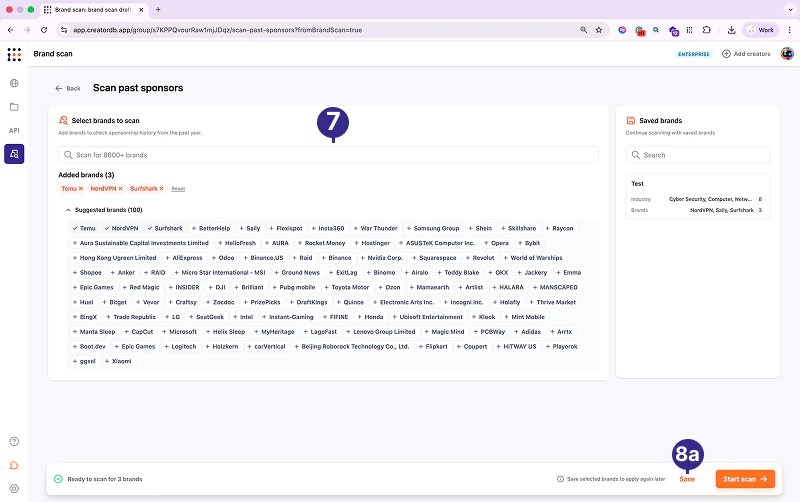Add Xiaomi suggested brand
The width and height of the screenshot is (800, 502).
coord(117,361)
